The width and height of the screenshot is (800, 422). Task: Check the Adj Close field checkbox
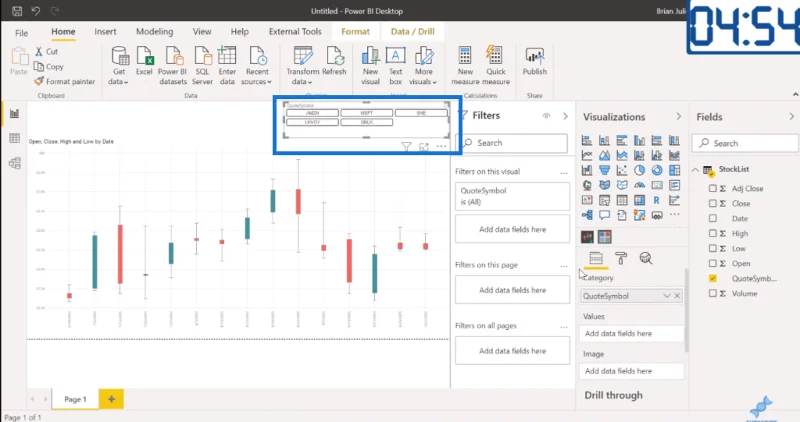713,188
